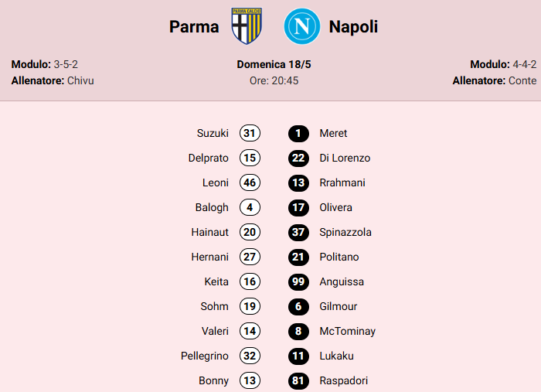541x392 pixels.
Task: Click Anguissa's number 99 badge
Action: point(298,281)
